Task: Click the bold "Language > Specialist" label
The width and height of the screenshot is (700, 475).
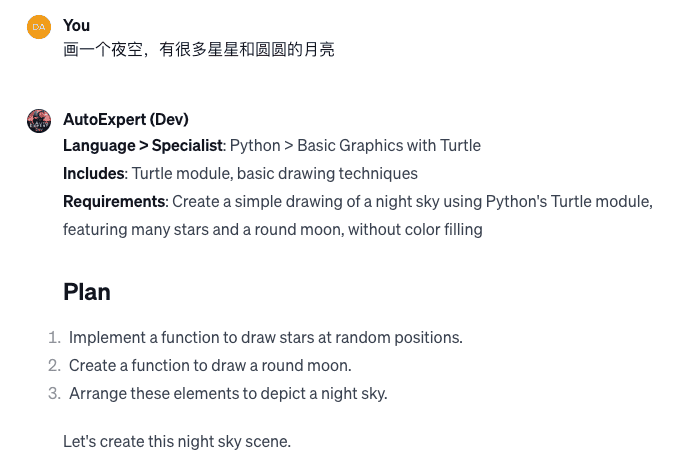Action: point(142,146)
